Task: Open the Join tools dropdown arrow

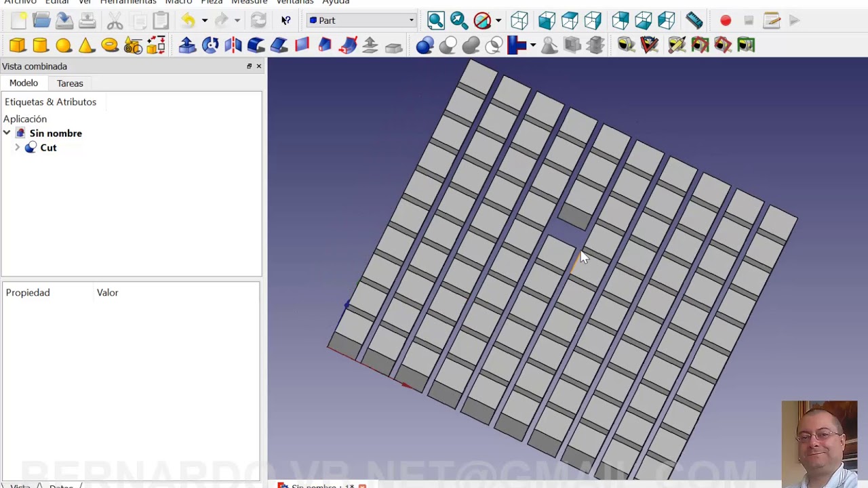Action: click(x=533, y=45)
